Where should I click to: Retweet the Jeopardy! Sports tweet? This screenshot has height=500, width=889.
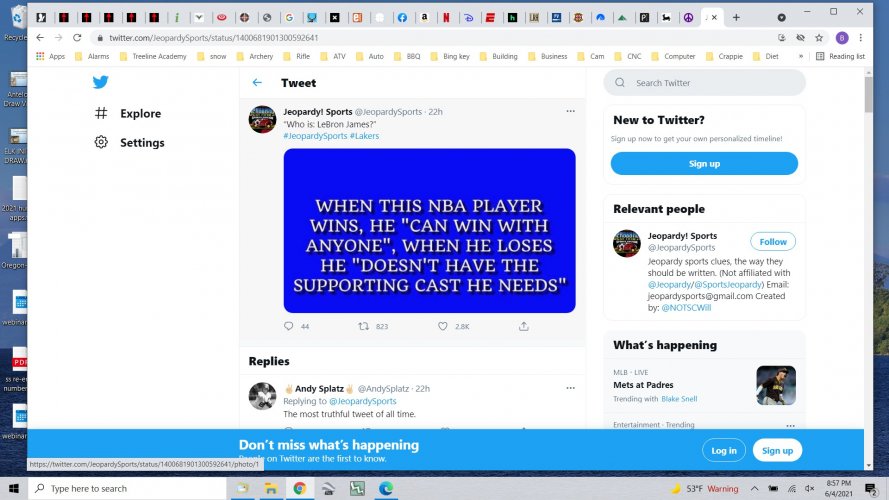[x=363, y=326]
